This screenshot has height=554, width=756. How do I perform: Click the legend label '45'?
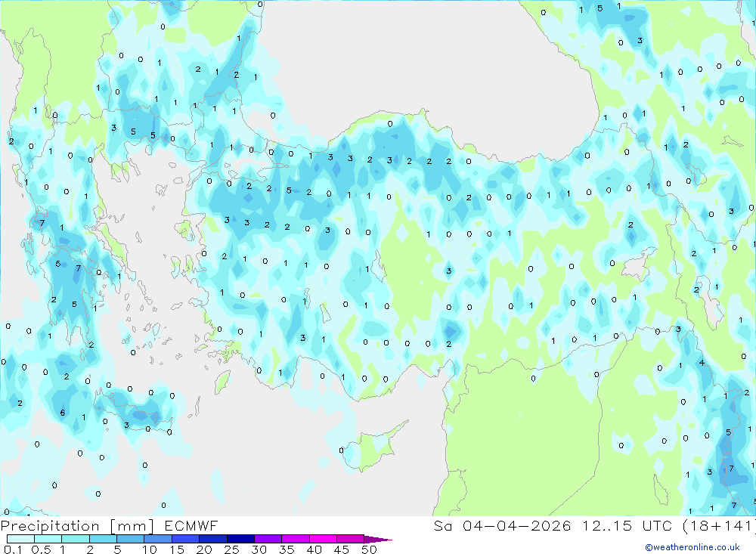tap(342, 549)
